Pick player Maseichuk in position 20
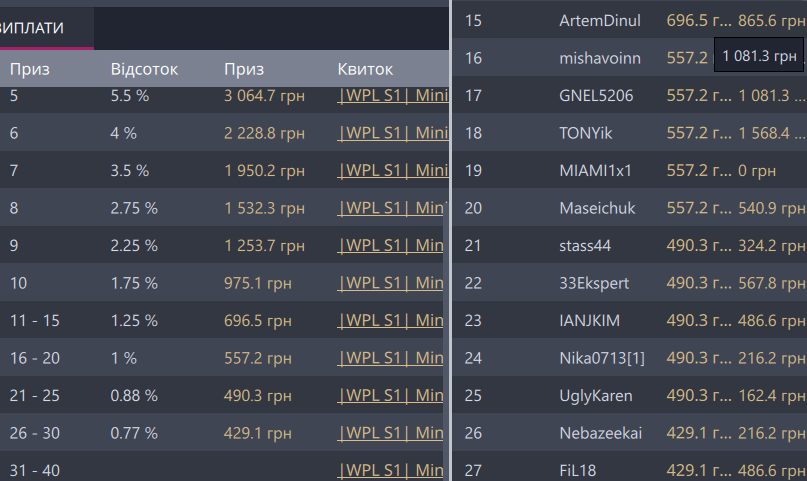The image size is (807, 481). (x=597, y=208)
